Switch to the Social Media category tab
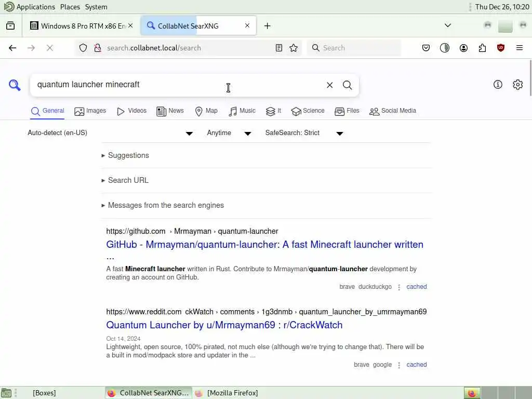The height and width of the screenshot is (399, 532). pos(393,111)
